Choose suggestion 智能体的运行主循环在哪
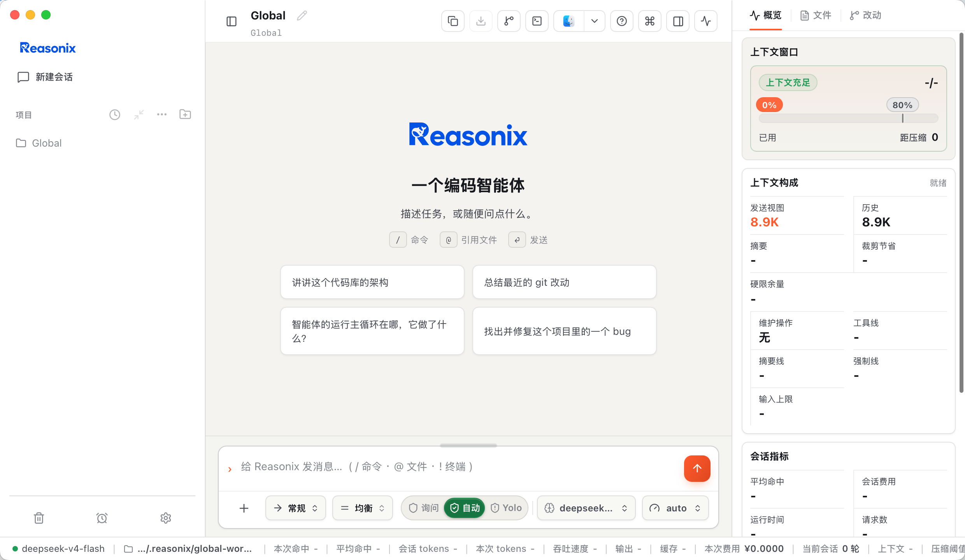 point(372,331)
